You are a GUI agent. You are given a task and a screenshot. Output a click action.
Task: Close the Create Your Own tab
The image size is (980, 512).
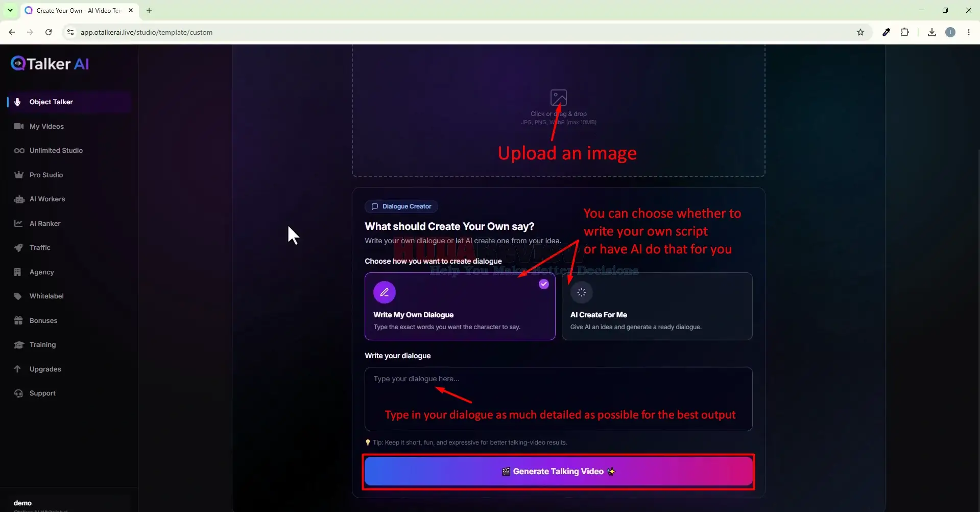click(x=131, y=10)
